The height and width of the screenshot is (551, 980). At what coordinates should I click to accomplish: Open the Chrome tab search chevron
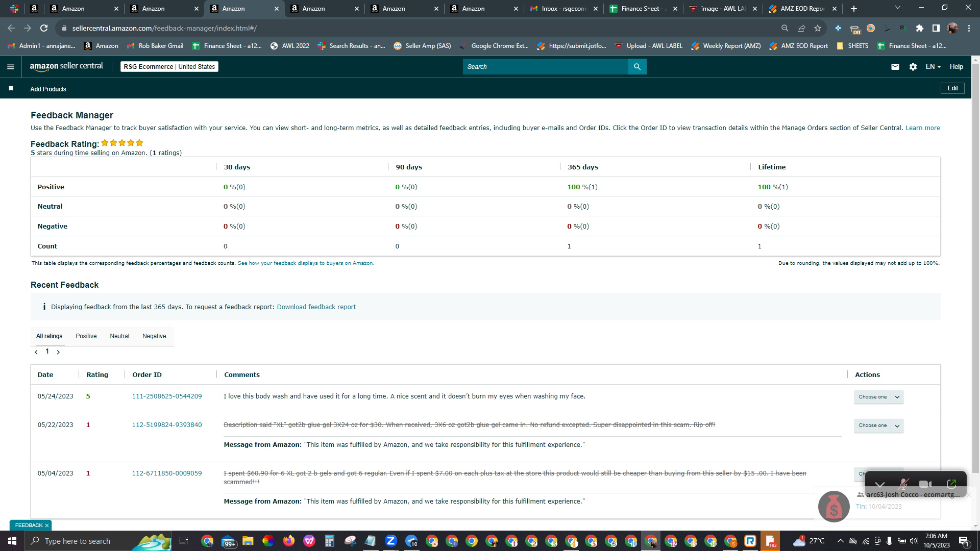tap(898, 8)
